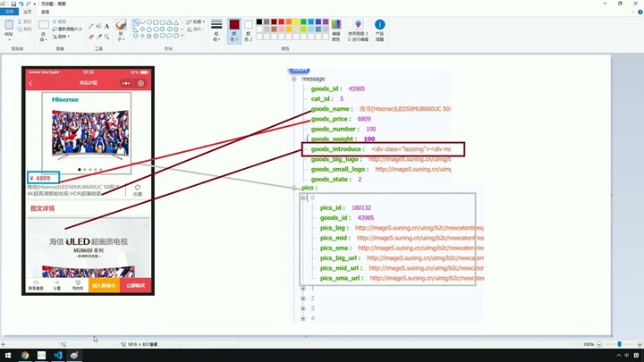Choose the Five-point star shape
Image resolution: width=644 pixels, height=362 pixels.
[149, 36]
